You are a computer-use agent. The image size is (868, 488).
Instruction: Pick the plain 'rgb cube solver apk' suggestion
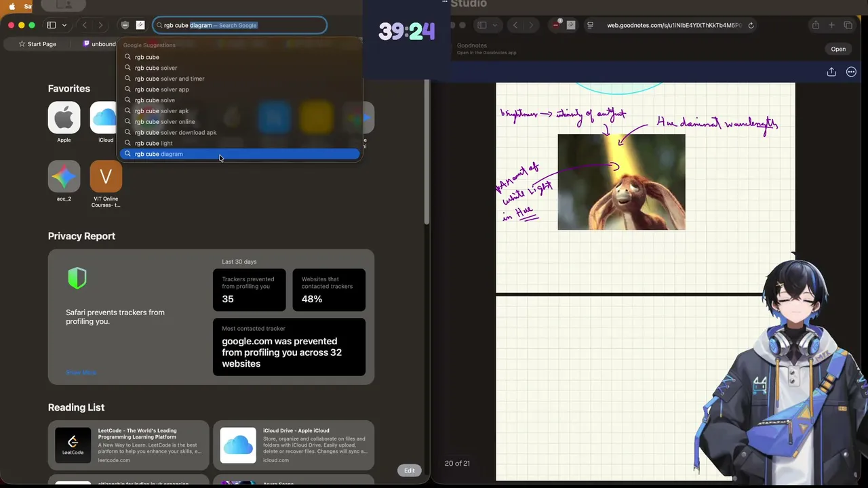point(240,111)
